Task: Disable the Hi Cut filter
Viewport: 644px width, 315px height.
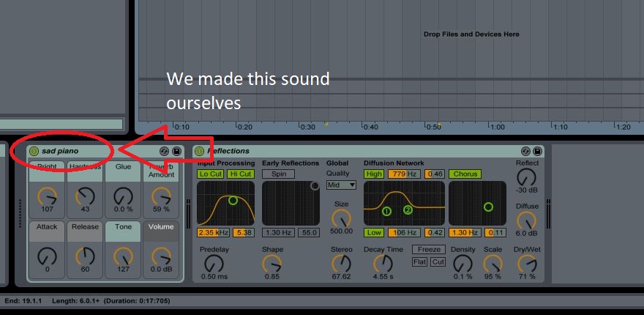Action: click(x=240, y=174)
